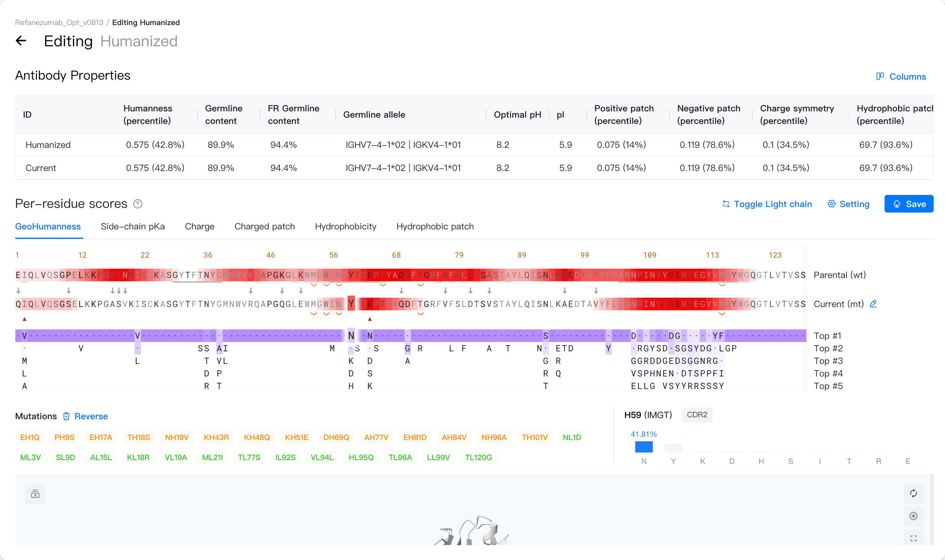Viewport: 945px width, 560px height.
Task: Click the Setting gear icon
Action: (832, 204)
